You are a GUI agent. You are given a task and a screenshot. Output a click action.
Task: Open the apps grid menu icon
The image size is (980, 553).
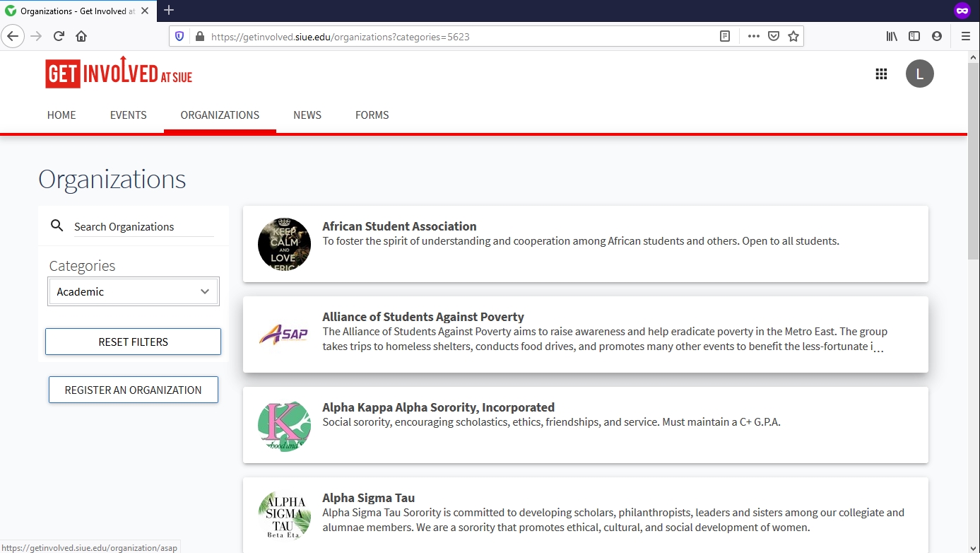click(881, 74)
